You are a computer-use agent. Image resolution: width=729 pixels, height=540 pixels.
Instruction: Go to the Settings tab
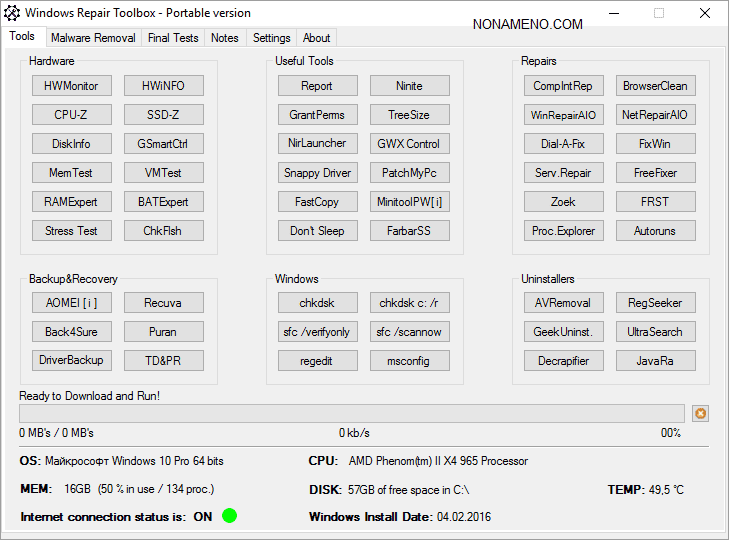point(271,38)
